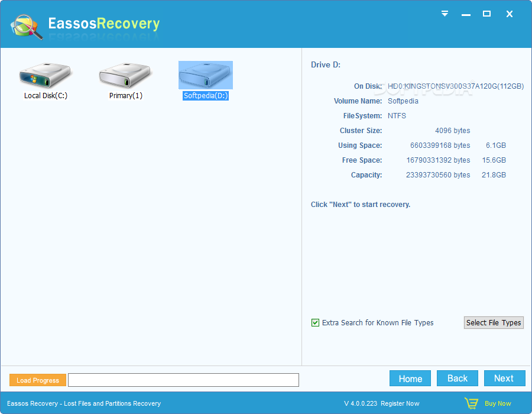Click the 15.6GB free space value
532x414 pixels.
[x=494, y=160]
